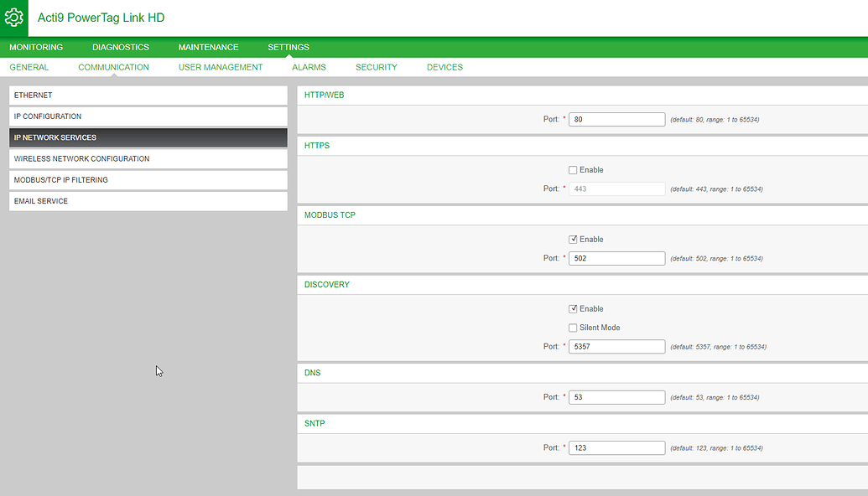Switch to the USER MANAGEMENT tab

tap(220, 66)
